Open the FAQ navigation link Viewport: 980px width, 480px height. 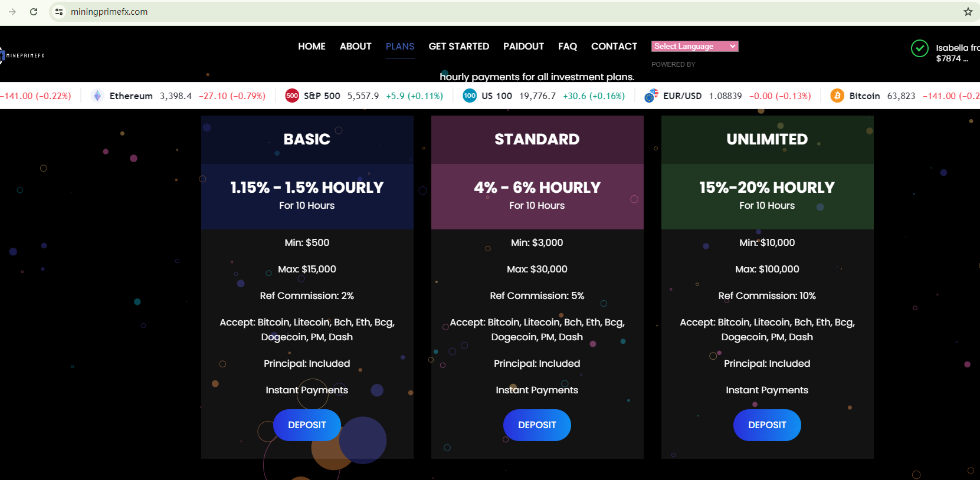click(x=567, y=47)
